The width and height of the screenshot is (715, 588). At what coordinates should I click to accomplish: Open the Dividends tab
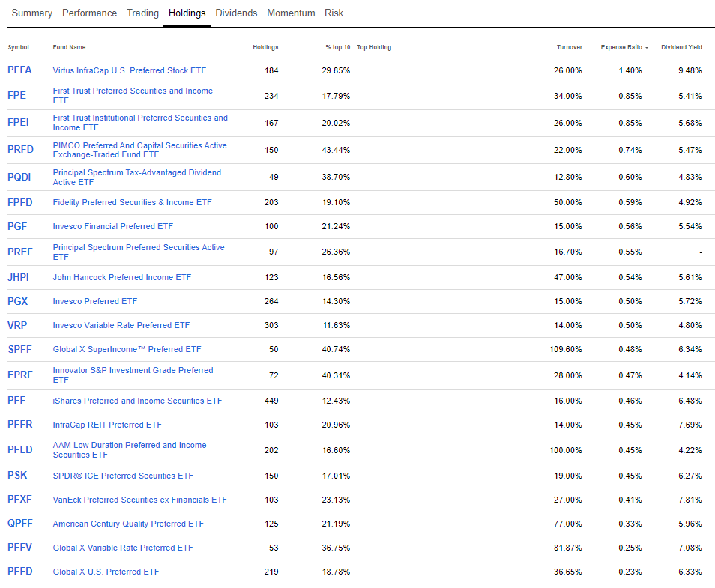click(x=236, y=13)
